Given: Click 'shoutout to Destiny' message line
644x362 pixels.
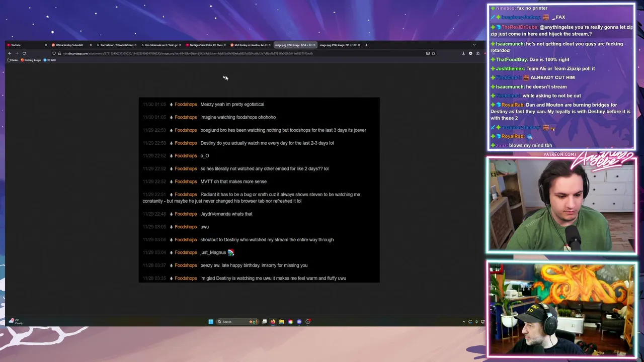Looking at the screenshot, I should pos(267,240).
